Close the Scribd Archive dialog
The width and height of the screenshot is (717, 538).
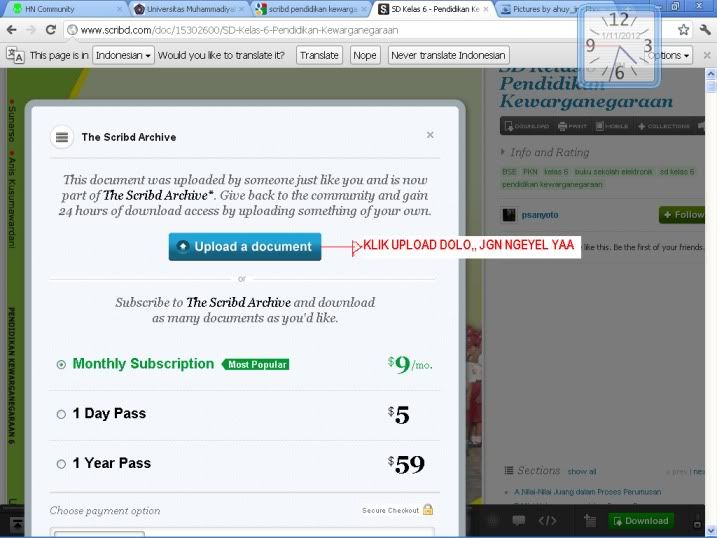(x=430, y=135)
